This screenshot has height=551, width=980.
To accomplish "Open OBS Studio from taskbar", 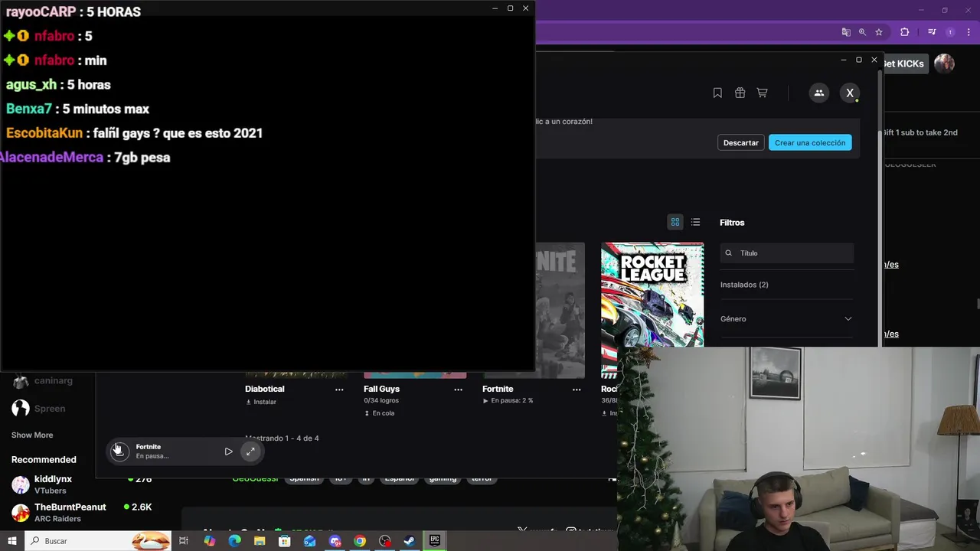I will [x=384, y=541].
